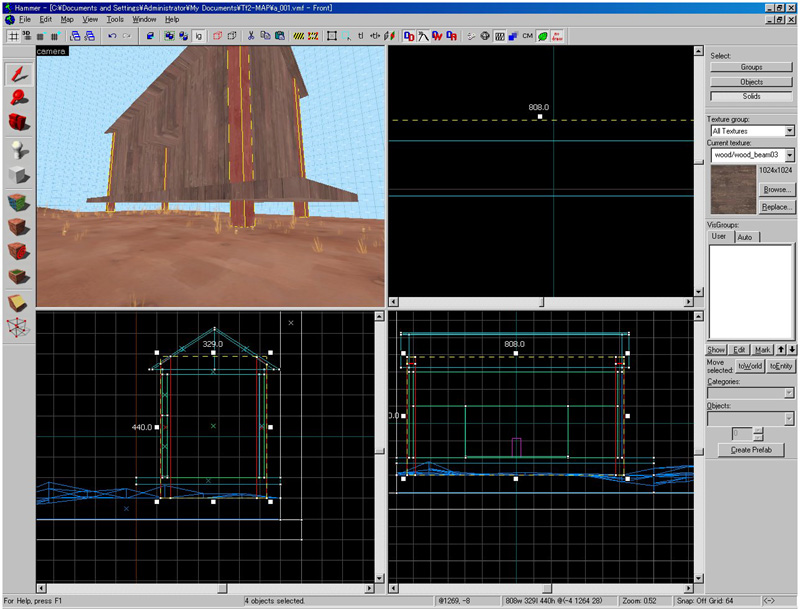Screen dimensions: 800x609
Task: Click the Groups select button
Action: [751, 67]
